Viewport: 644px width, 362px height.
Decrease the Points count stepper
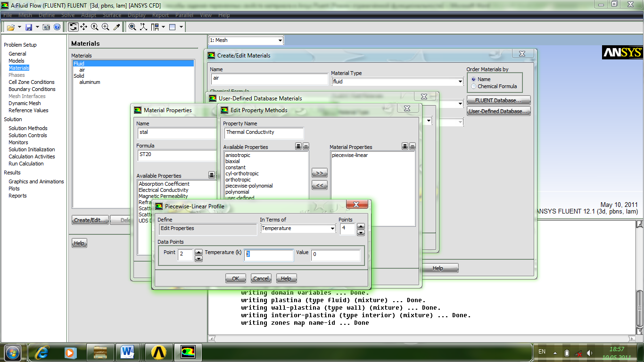(361, 232)
